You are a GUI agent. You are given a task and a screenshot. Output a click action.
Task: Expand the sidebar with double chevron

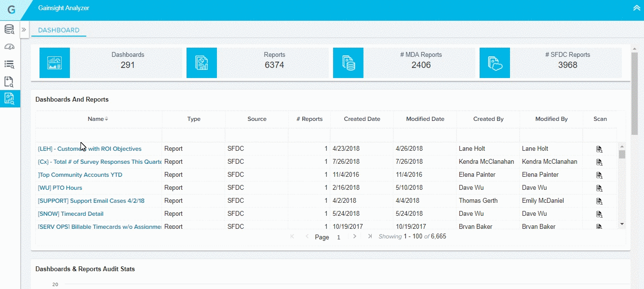[24, 30]
